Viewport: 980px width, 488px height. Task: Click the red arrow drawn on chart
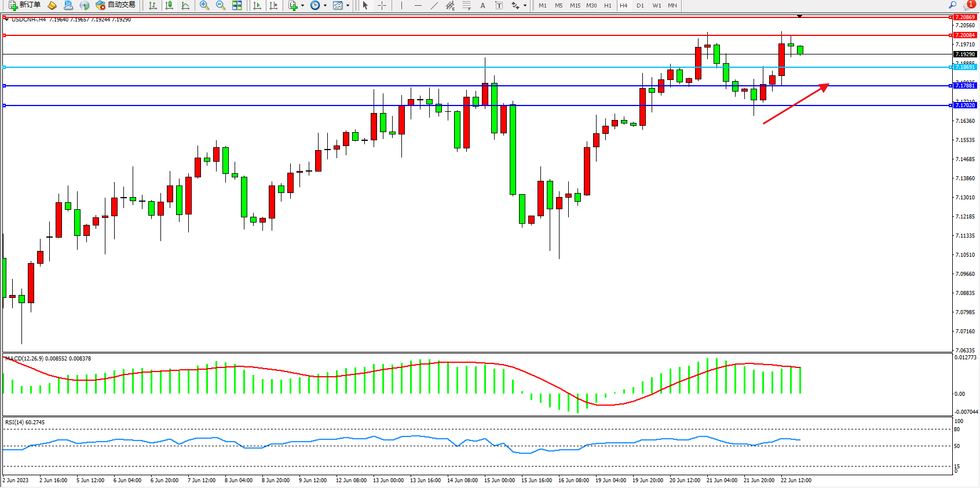coord(796,104)
